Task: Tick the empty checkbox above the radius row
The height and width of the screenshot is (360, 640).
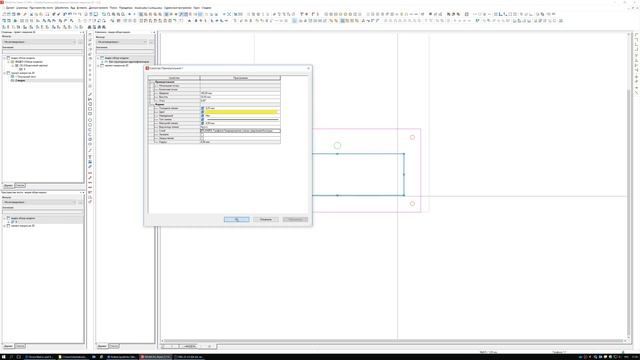Action: tap(202, 138)
